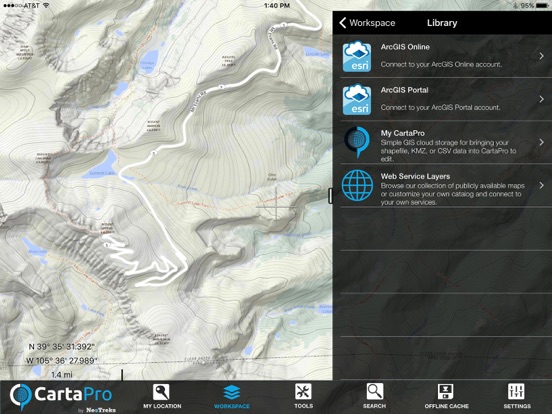This screenshot has height=414, width=552.
Task: Tap the Offline Cache tab label
Action: pos(446,406)
